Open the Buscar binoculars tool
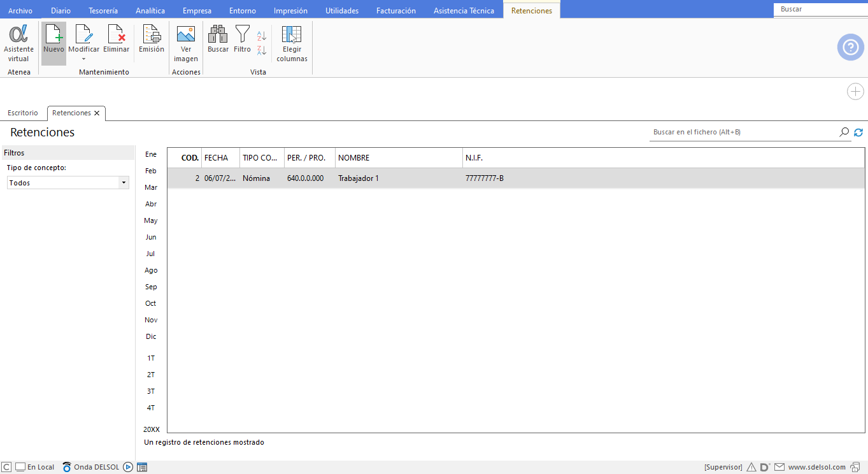The height and width of the screenshot is (474, 868). [x=218, y=39]
